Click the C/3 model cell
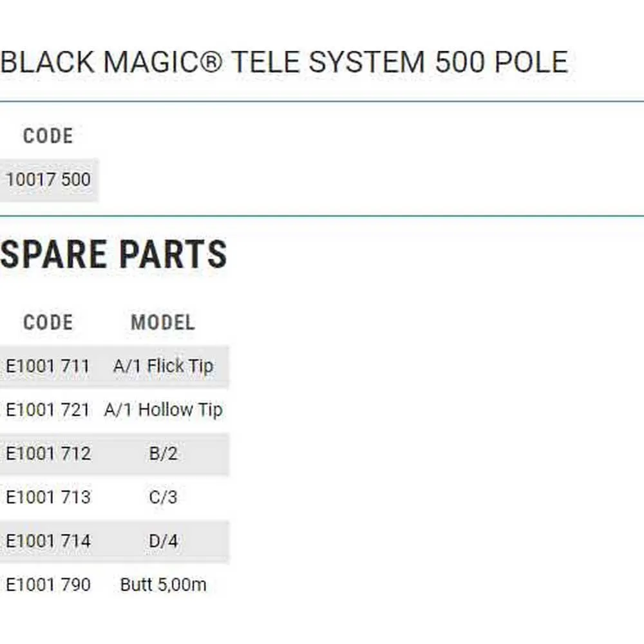The image size is (644, 644). (163, 498)
